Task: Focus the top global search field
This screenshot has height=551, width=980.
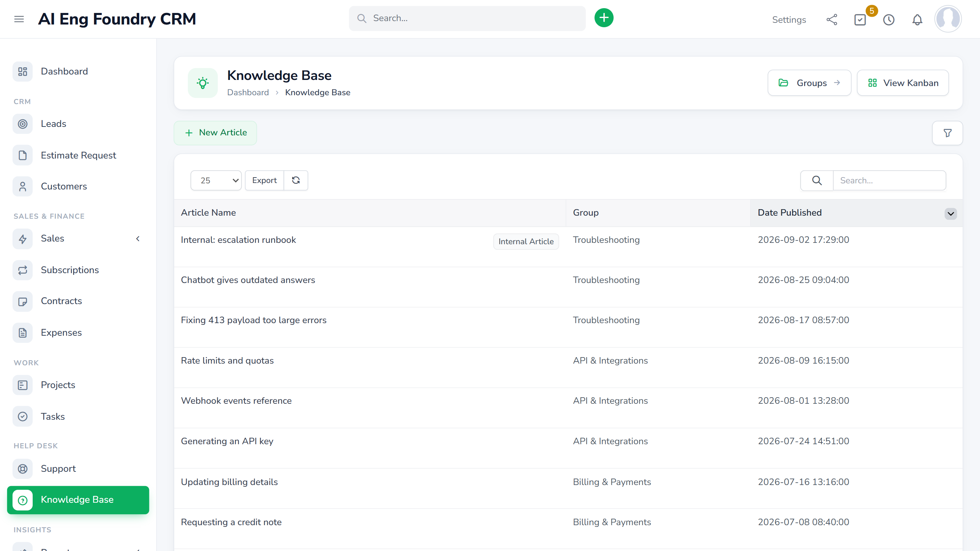Action: click(x=467, y=18)
